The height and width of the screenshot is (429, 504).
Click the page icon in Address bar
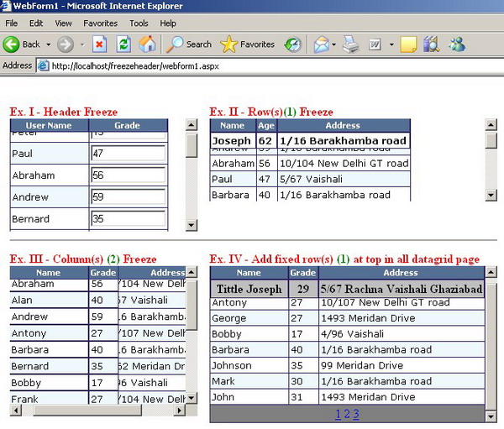tap(43, 65)
